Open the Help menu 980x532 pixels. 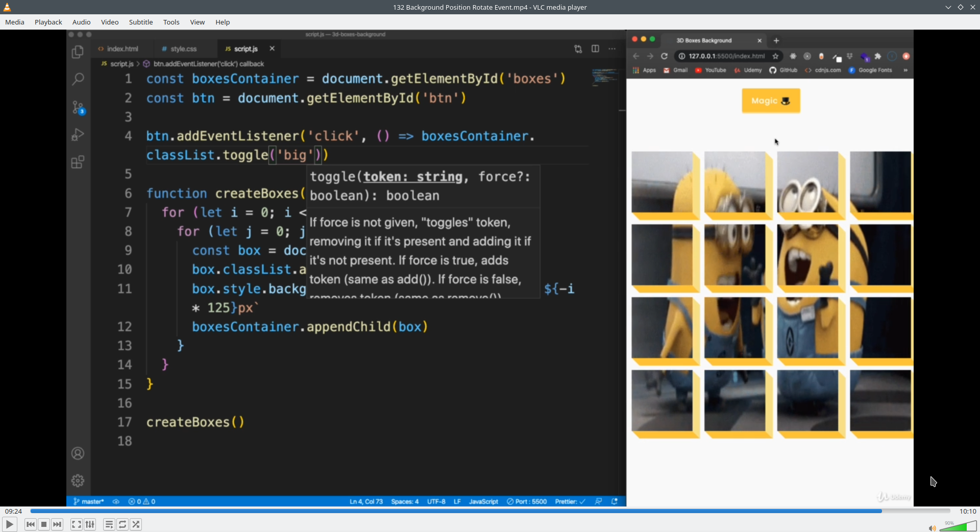click(223, 22)
